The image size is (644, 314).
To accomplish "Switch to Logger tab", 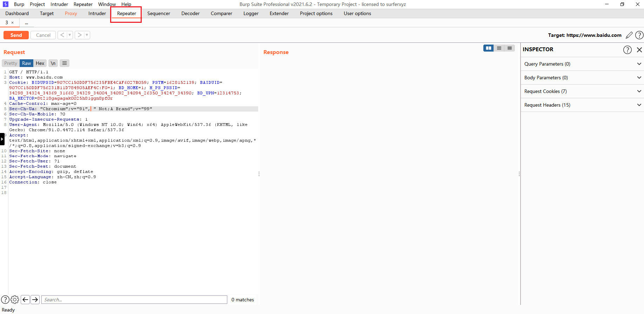I will point(251,13).
